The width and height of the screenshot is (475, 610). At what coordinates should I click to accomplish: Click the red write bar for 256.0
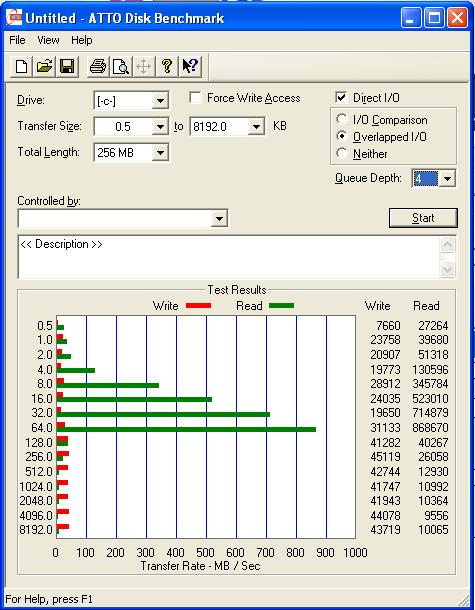click(63, 454)
